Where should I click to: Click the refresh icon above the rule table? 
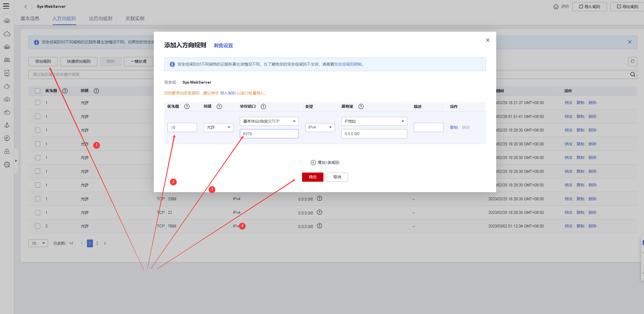coord(632,61)
